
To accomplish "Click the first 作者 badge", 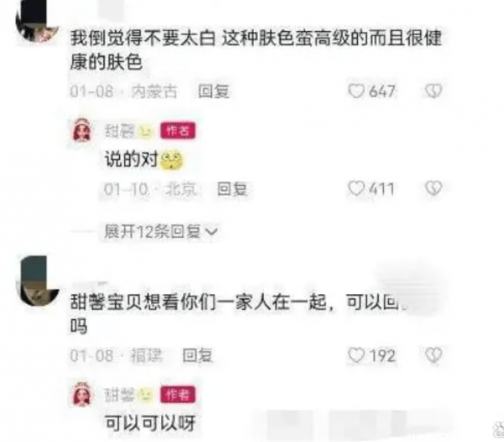I will [x=178, y=131].
